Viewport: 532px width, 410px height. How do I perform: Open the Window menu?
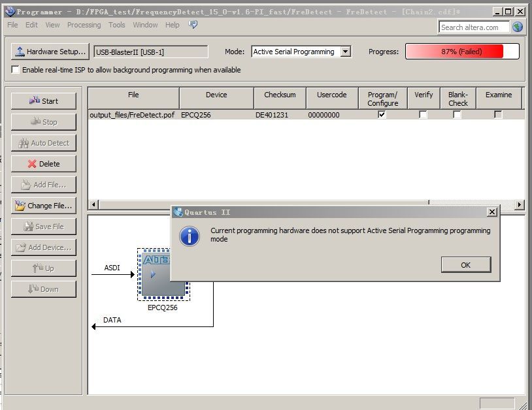click(145, 25)
